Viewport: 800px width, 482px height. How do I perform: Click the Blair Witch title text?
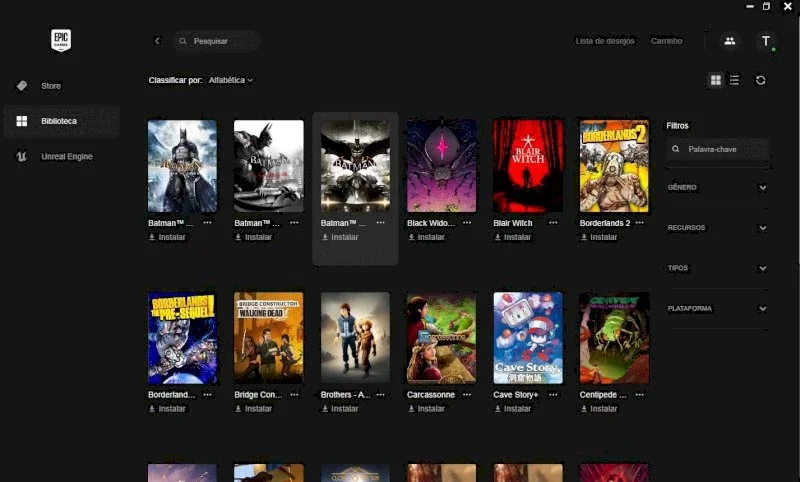point(513,223)
